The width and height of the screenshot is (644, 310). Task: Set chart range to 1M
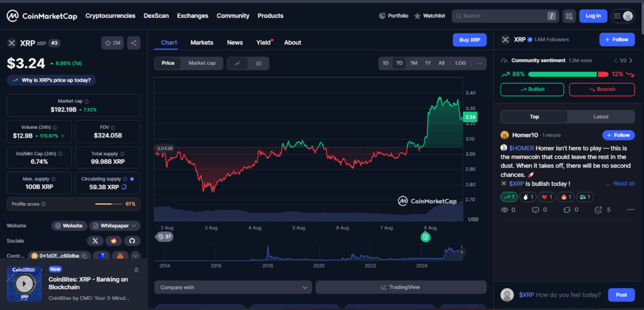point(414,64)
